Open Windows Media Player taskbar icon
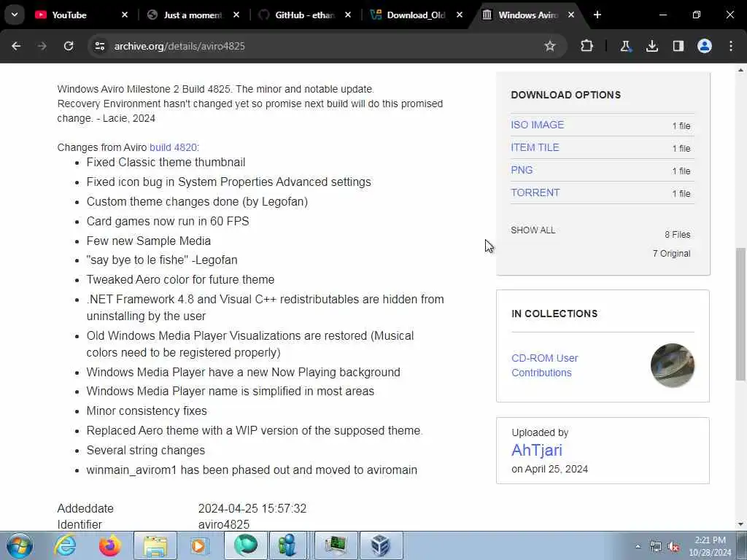The height and width of the screenshot is (560, 747). 199,545
